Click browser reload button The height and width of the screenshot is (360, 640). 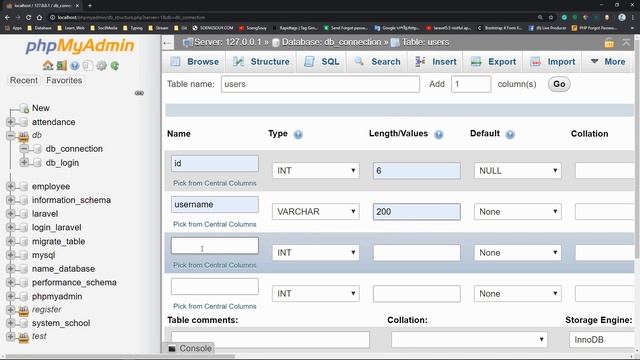coord(28,17)
